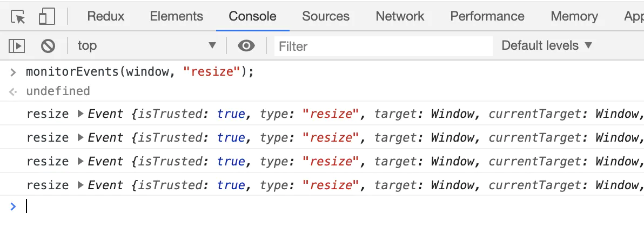Go to the Performance tab
The height and width of the screenshot is (226, 644).
pyautogui.click(x=487, y=16)
